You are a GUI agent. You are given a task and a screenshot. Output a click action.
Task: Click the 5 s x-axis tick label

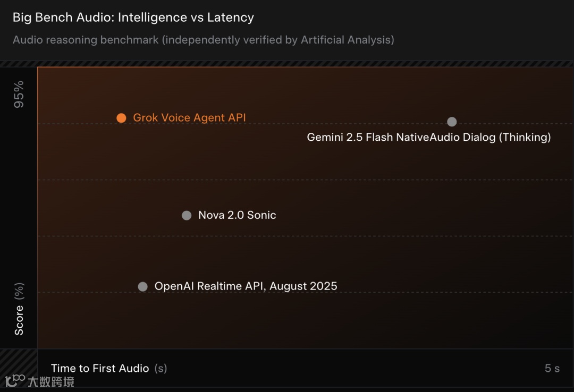click(x=552, y=368)
